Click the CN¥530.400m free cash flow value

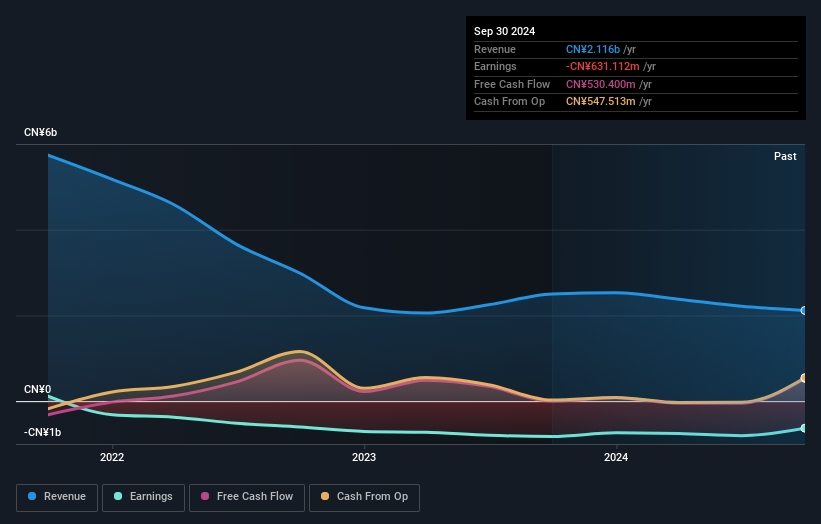(601, 84)
